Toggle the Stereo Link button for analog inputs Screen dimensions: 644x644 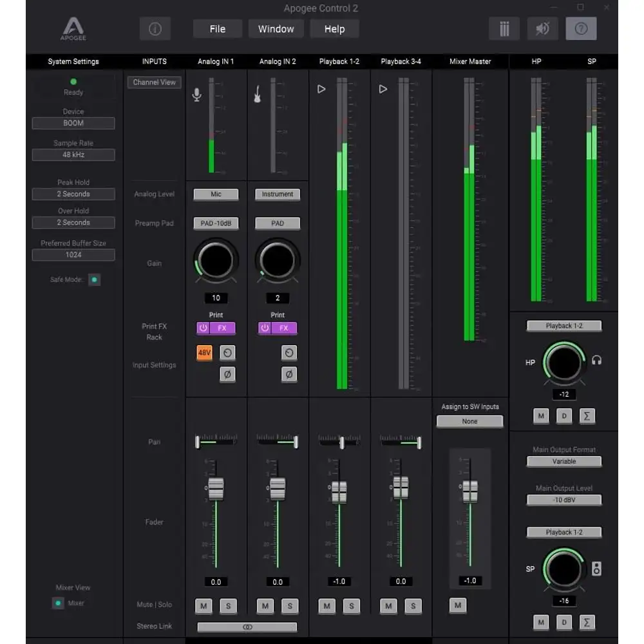point(247,627)
